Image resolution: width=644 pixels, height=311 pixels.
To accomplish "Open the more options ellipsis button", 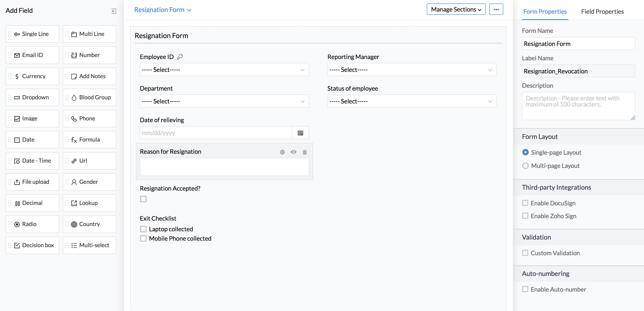I will pyautogui.click(x=496, y=10).
